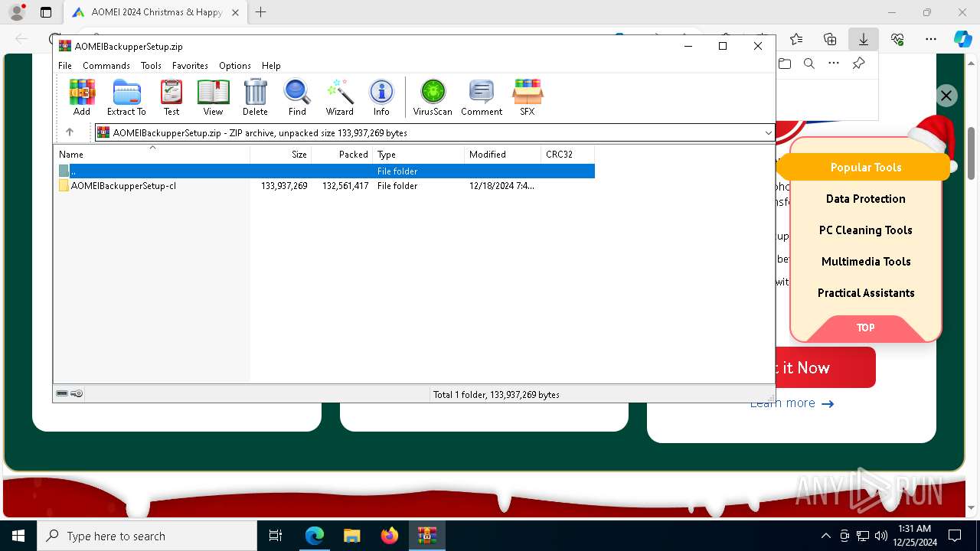The width and height of the screenshot is (980, 551).
Task: Open PC Cleaning Tools link
Action: [865, 230]
